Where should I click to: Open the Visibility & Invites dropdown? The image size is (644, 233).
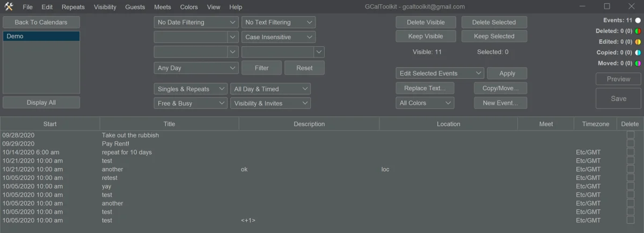point(270,103)
